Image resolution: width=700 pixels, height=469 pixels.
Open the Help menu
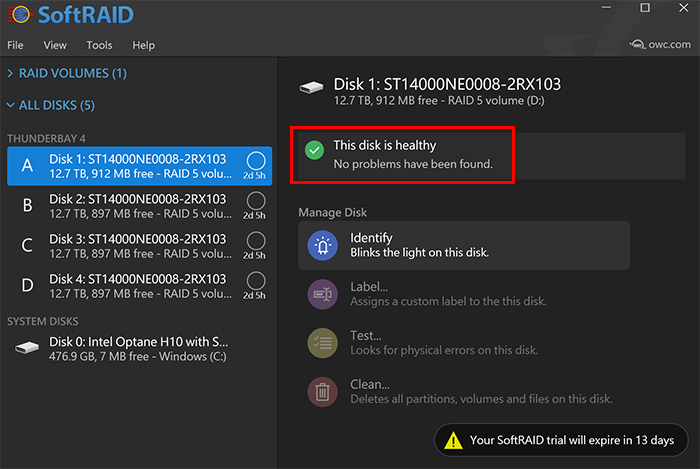pos(143,45)
